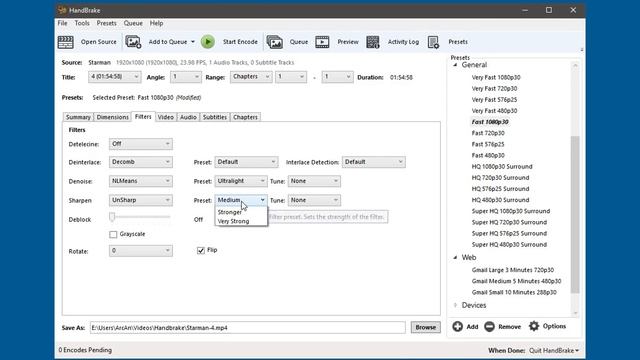
Task: Collapse the Web presets group
Action: click(455, 258)
